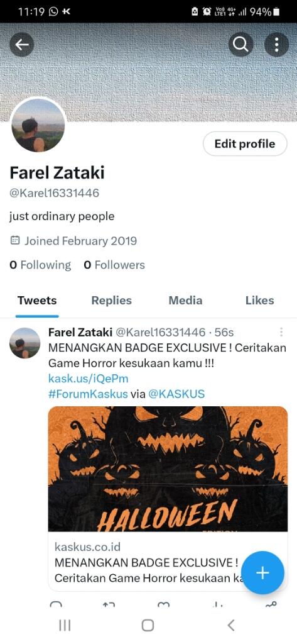The height and width of the screenshot is (644, 297).
Task: Open the 0 Followers list
Action: point(114,265)
